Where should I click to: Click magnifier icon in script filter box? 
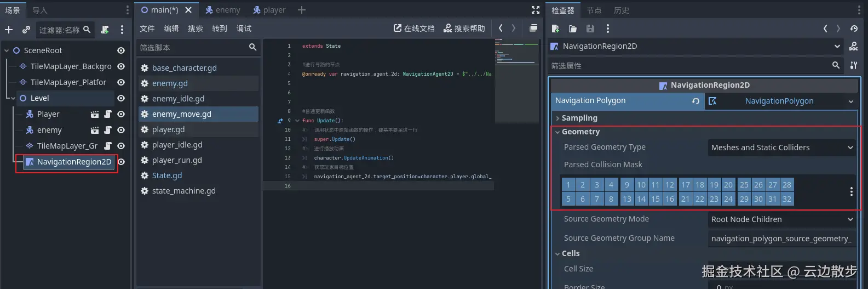[x=252, y=47]
